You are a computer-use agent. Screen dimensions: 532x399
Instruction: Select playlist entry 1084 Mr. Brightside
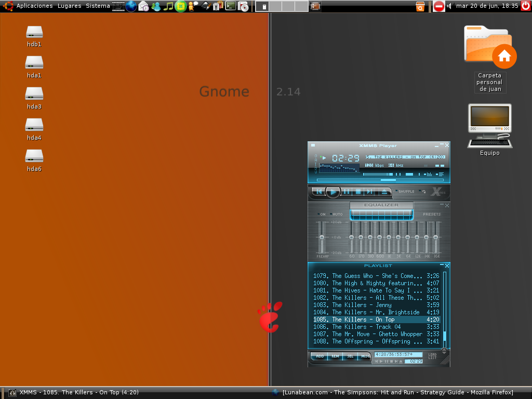(x=376, y=312)
